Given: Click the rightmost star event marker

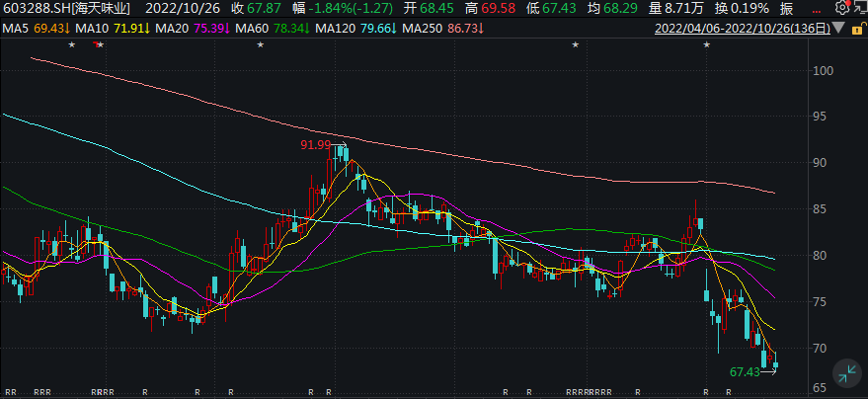Looking at the screenshot, I should click(706, 45).
